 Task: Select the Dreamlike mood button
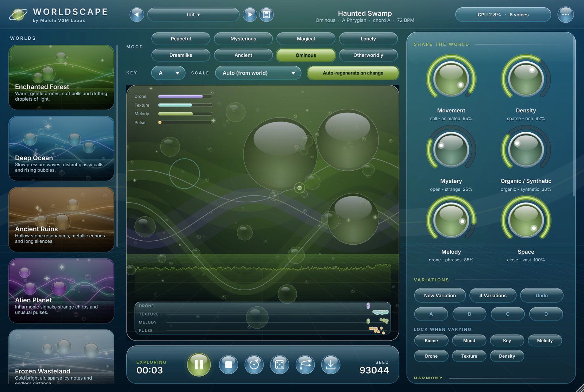pos(181,55)
